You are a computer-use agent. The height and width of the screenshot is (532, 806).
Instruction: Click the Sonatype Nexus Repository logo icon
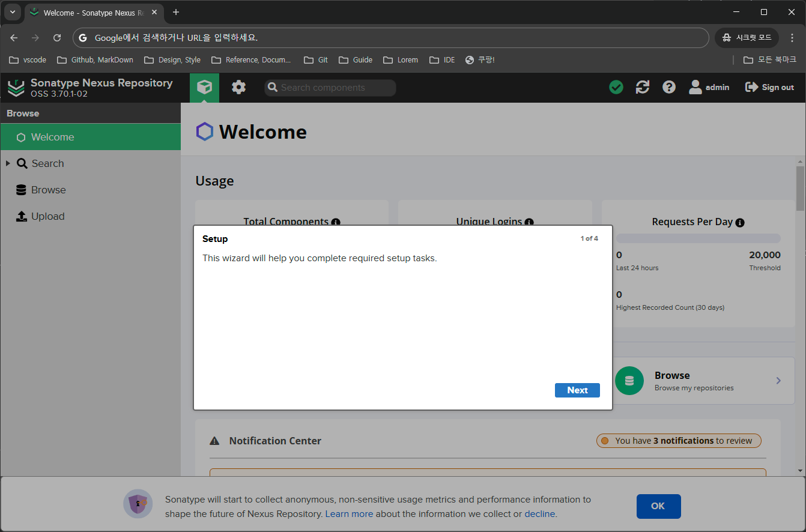pos(16,88)
